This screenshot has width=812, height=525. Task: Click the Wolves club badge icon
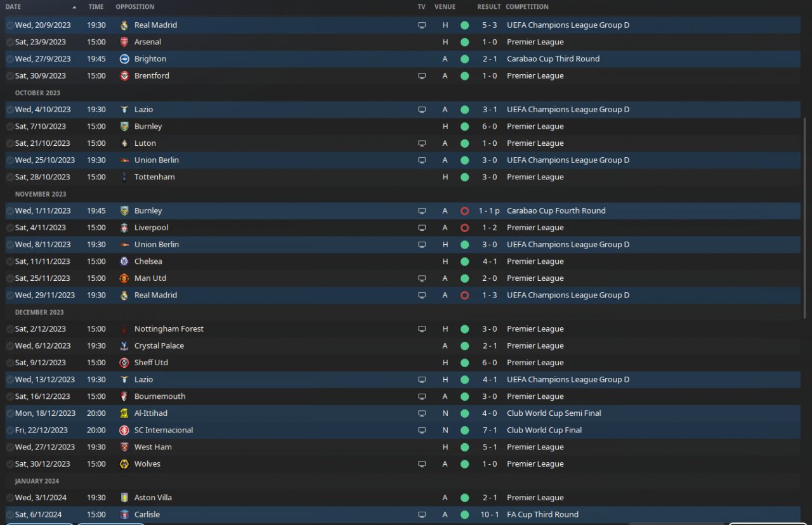pos(124,464)
